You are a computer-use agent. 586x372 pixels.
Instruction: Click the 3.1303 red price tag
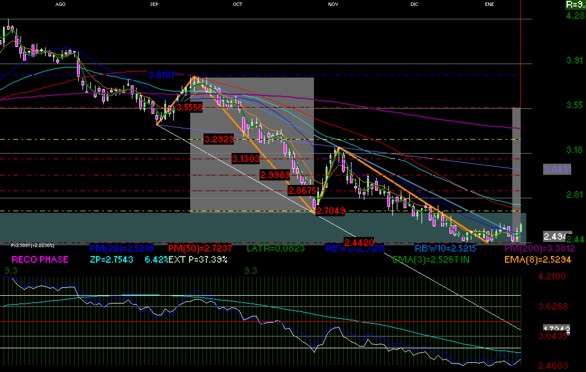click(x=246, y=159)
